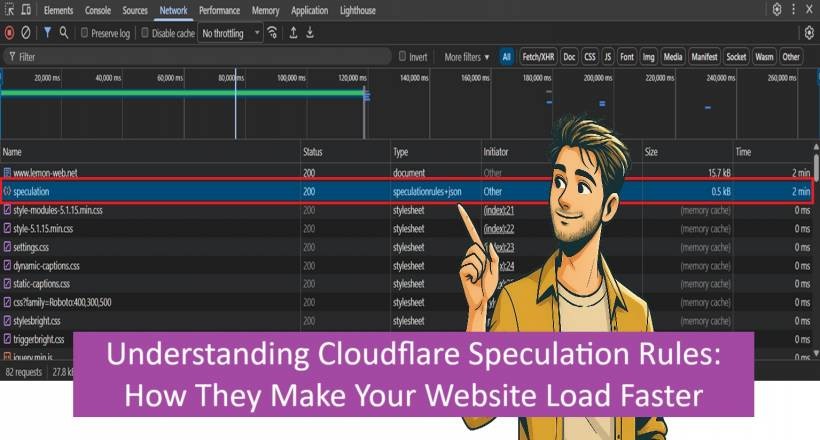Image resolution: width=820 pixels, height=440 pixels.
Task: Select stylesbright.css request
Action: pyautogui.click(x=406, y=321)
